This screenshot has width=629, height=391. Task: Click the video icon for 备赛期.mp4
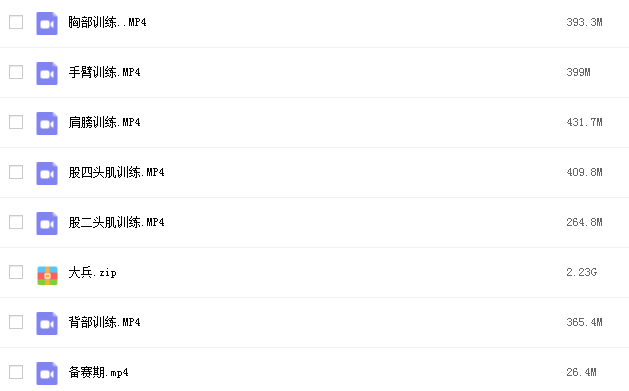[x=47, y=373]
